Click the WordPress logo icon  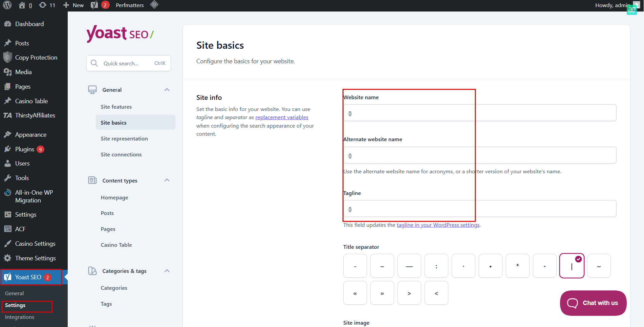pos(7,5)
